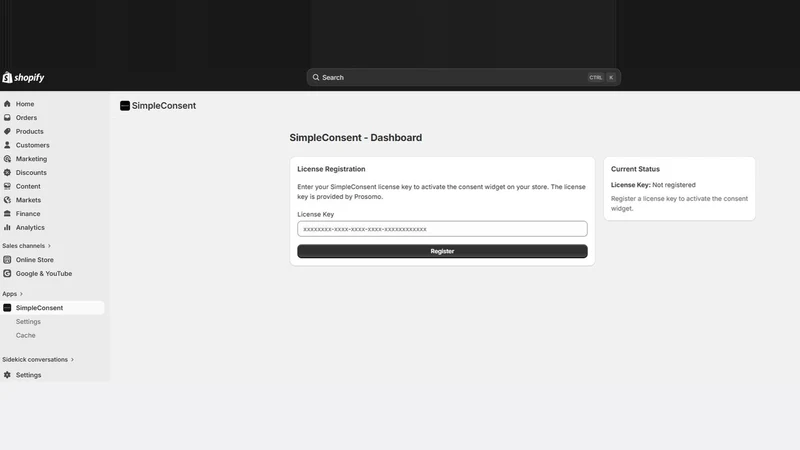Click the License Key input field
Screen dimensions: 800x450
coord(442,229)
